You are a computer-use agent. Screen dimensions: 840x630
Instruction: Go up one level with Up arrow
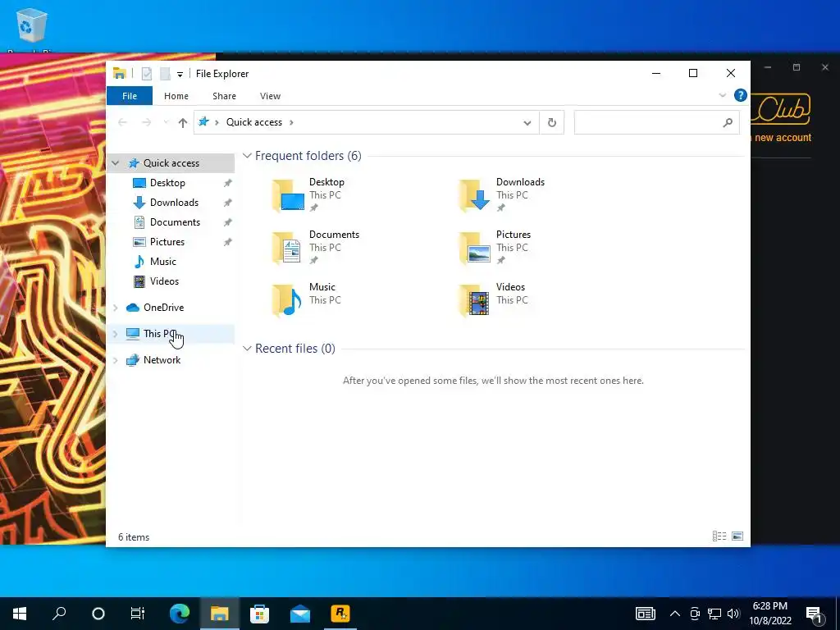[183, 123]
